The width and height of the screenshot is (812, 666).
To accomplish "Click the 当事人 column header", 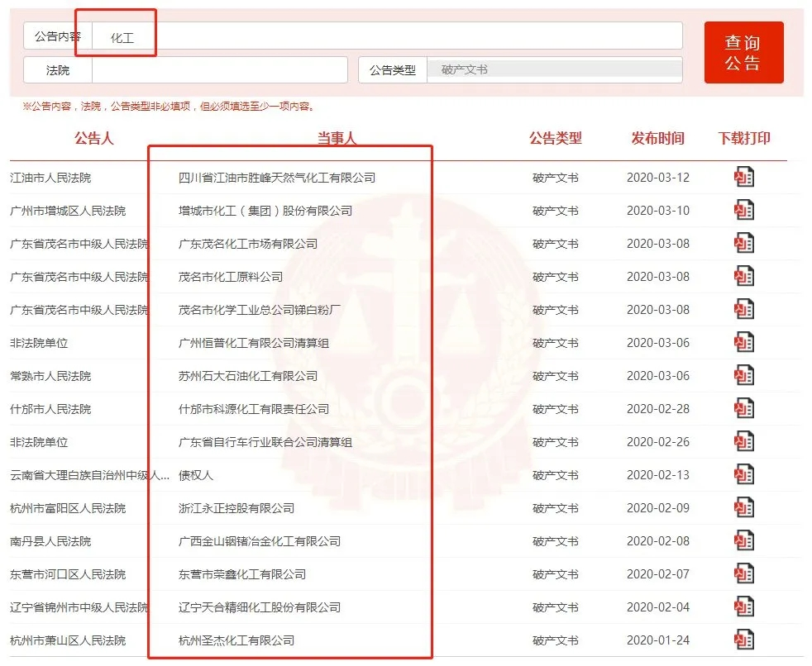I will [x=337, y=138].
